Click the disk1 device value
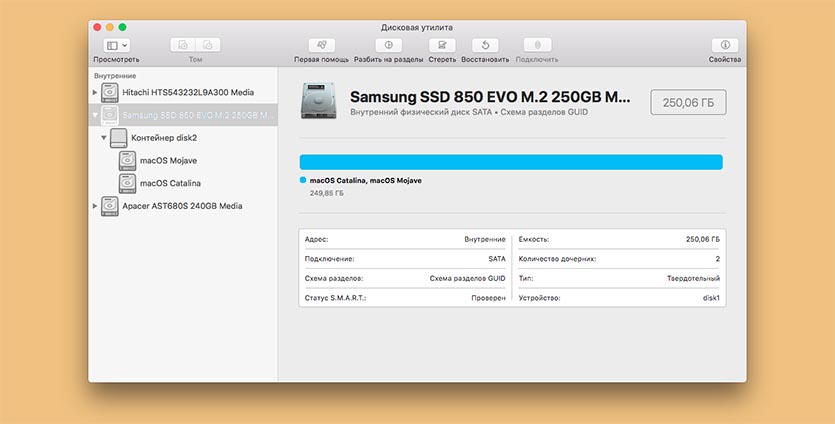The image size is (835, 424). click(x=711, y=298)
